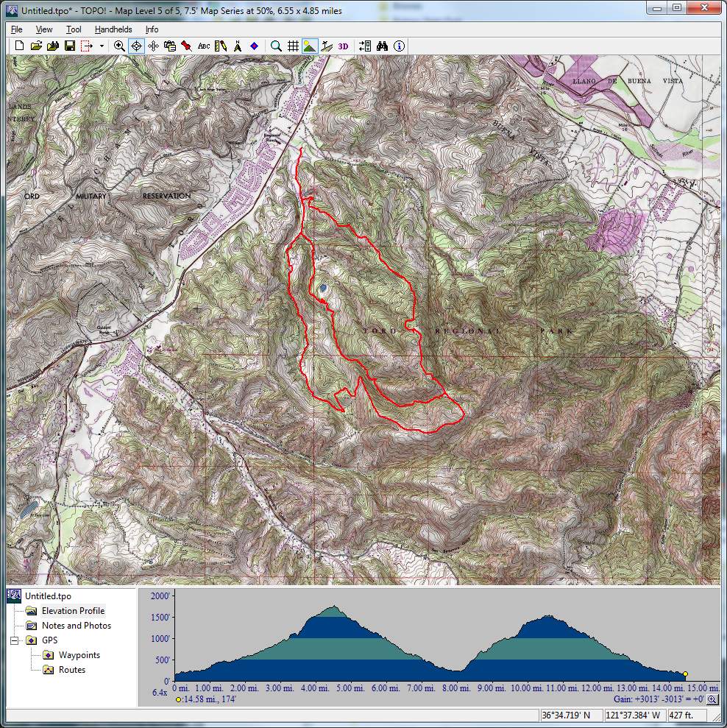The height and width of the screenshot is (728, 727).
Task: Select the Zoom In magnifier tool
Action: click(x=119, y=46)
